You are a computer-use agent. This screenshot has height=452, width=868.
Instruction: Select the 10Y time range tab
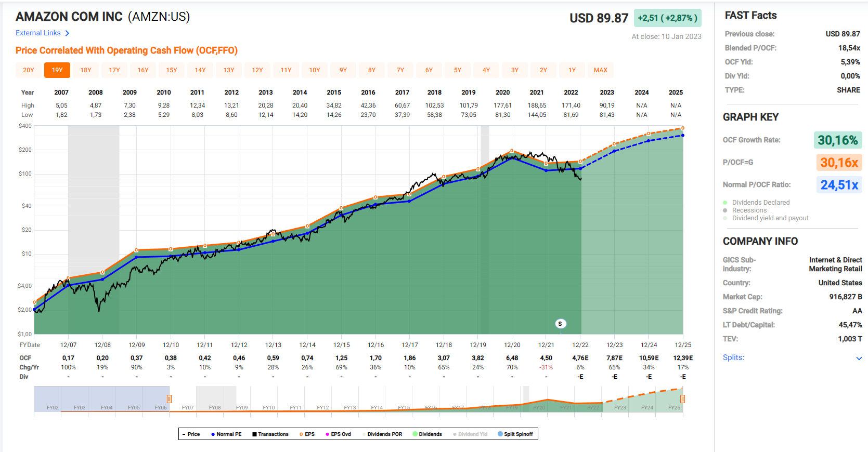pyautogui.click(x=315, y=70)
